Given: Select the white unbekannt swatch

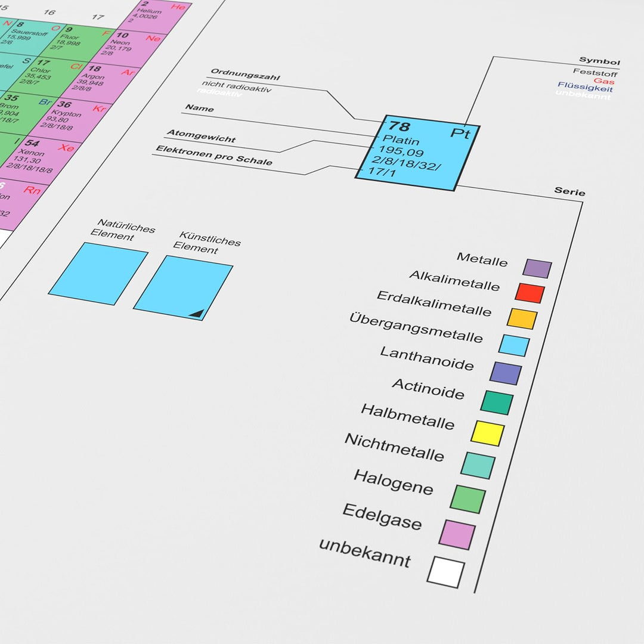Looking at the screenshot, I should click(x=446, y=572).
